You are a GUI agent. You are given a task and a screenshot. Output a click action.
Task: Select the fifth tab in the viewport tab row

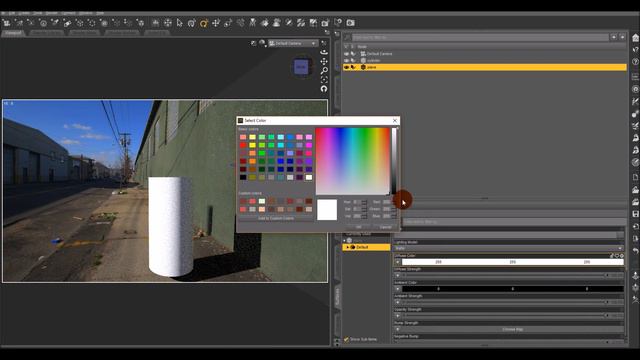pyautogui.click(x=156, y=33)
